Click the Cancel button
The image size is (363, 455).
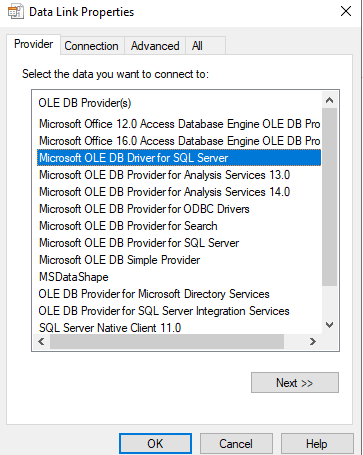236,444
